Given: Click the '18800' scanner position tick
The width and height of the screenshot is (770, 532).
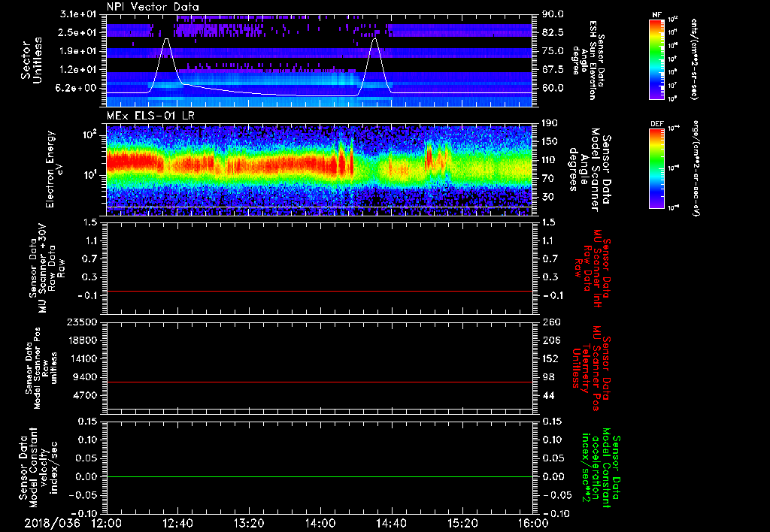Looking at the screenshot, I should (83, 340).
